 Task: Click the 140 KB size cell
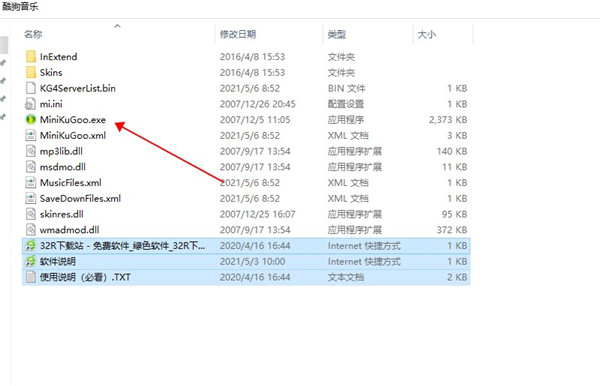pos(452,151)
